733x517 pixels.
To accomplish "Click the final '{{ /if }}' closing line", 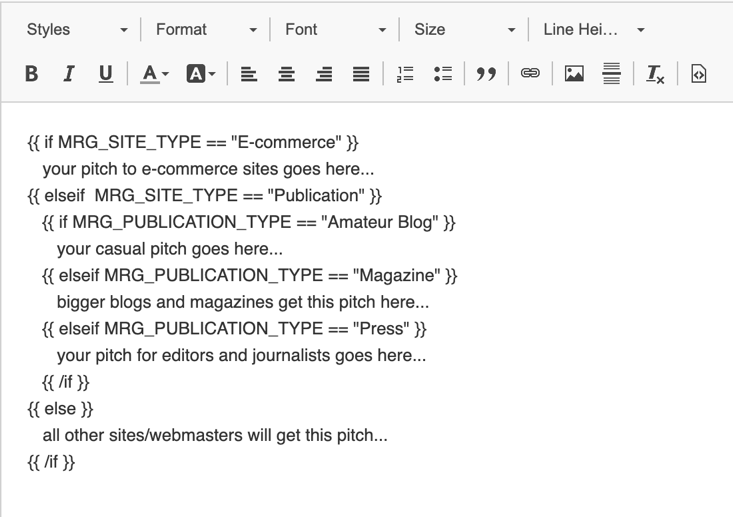I will click(x=51, y=462).
